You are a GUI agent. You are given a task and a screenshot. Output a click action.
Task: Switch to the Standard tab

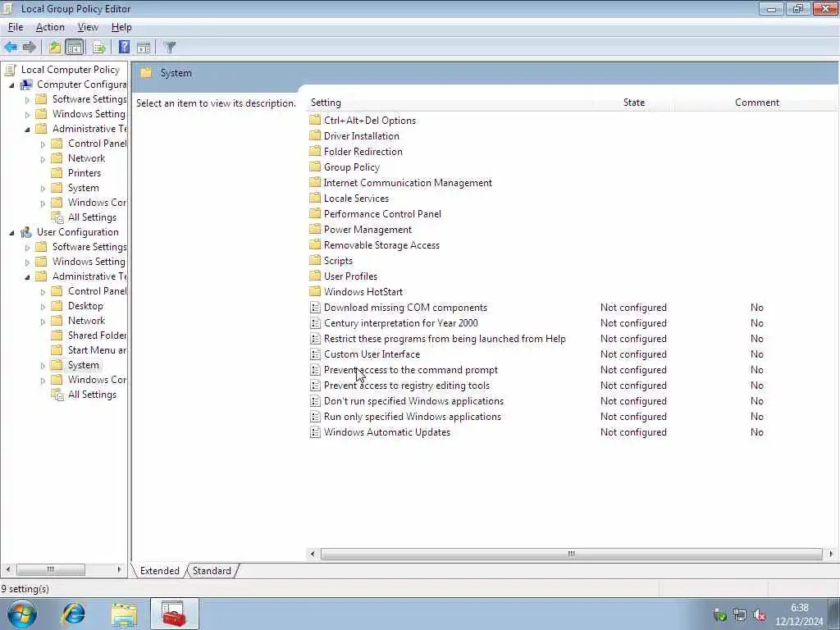(212, 571)
